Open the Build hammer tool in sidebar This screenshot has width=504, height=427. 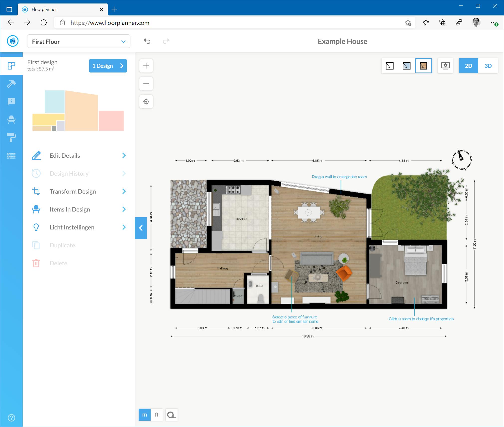click(11, 84)
